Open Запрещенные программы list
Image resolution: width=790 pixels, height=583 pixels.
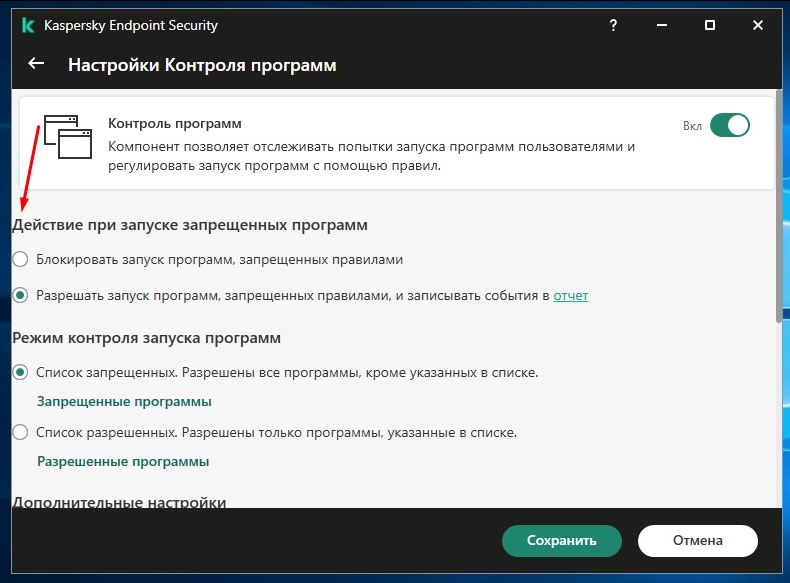124,402
